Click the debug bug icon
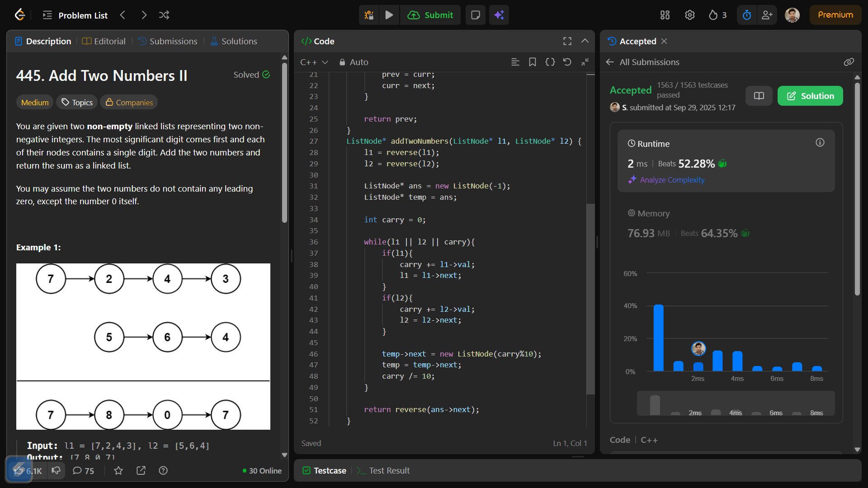Viewport: 868px width, 488px height. [369, 15]
